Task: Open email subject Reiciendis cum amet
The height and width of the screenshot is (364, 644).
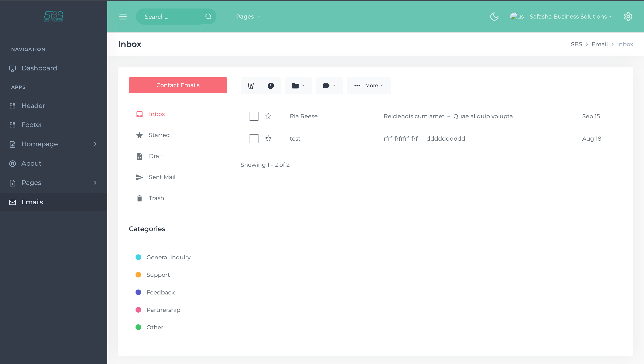Action: tap(414, 116)
